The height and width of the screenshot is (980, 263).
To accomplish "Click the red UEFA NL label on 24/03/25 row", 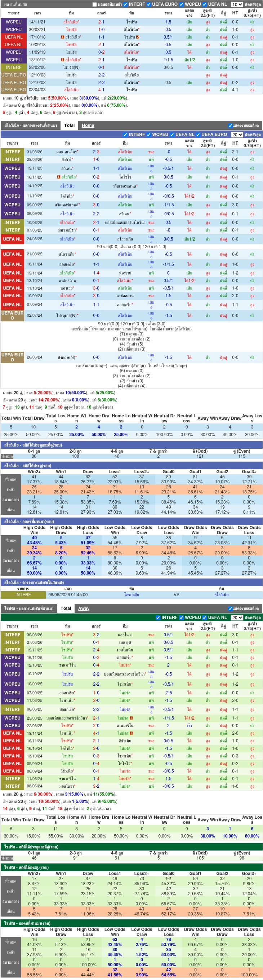I will pyautogui.click(x=12, y=239).
